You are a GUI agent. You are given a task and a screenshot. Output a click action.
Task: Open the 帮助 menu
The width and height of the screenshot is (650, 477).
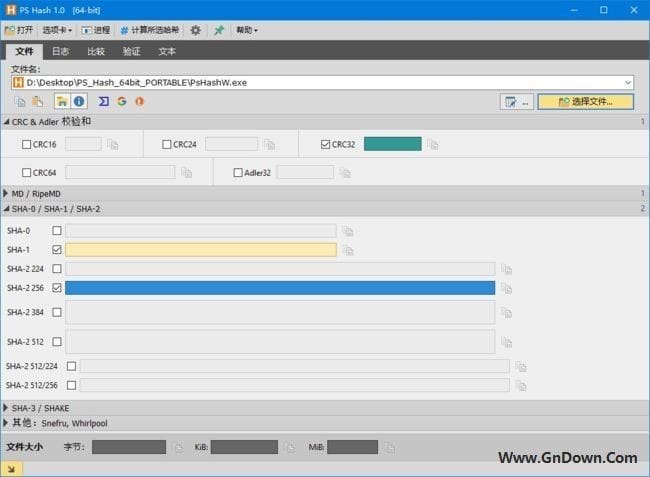pyautogui.click(x=245, y=30)
